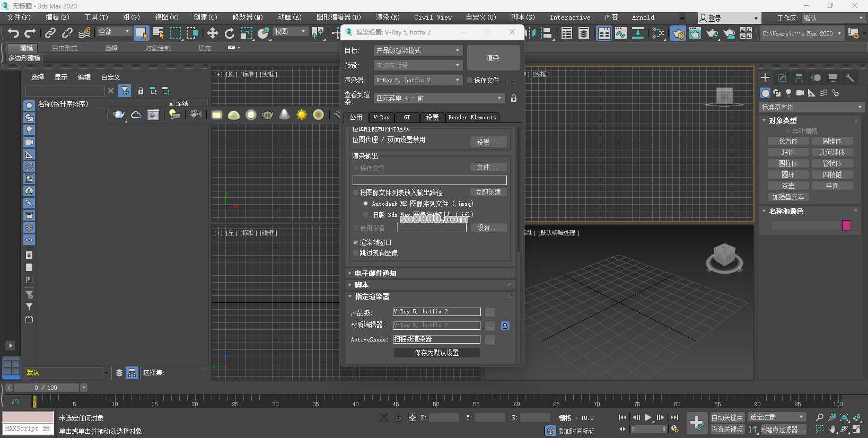The image size is (868, 438).
Task: Select Autodesk ME 图像序列文件 radio option
Action: pyautogui.click(x=365, y=204)
